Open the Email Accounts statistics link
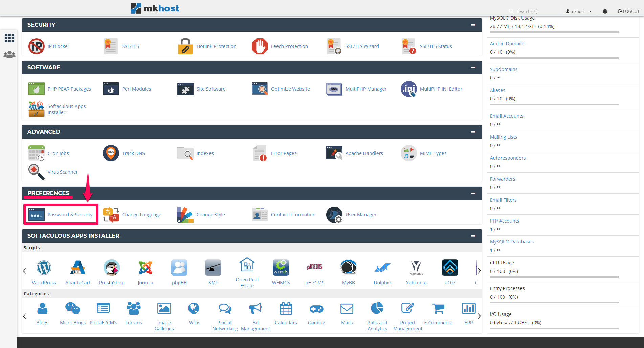 pyautogui.click(x=506, y=116)
